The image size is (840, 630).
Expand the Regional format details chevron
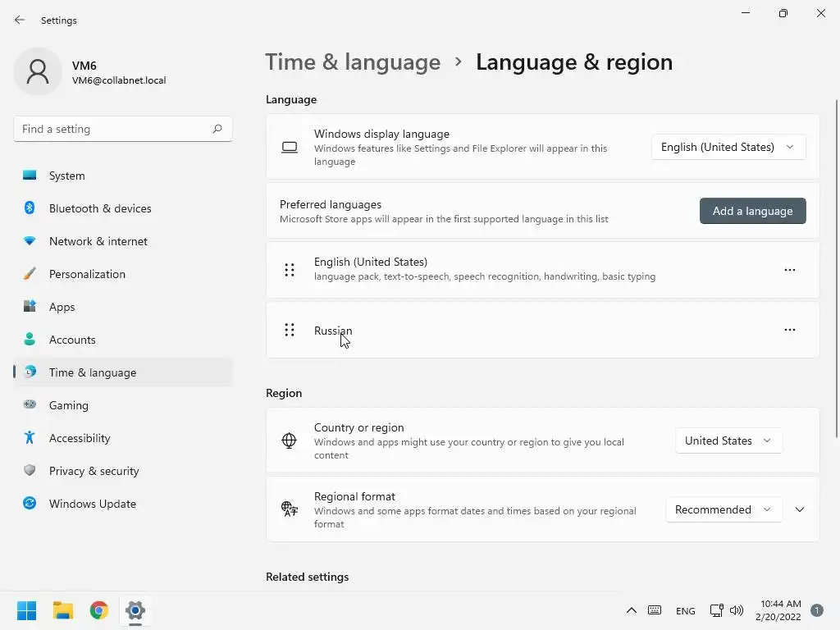tap(800, 509)
